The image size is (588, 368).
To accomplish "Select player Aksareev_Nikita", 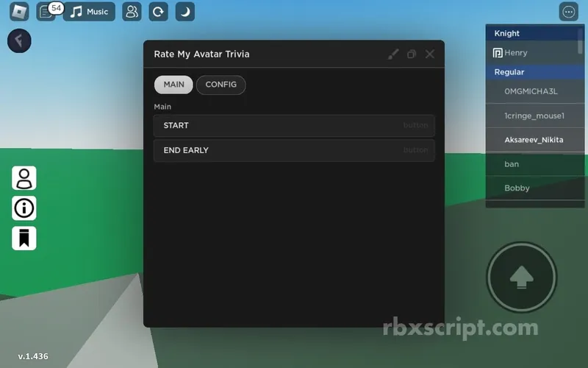I will tap(535, 140).
